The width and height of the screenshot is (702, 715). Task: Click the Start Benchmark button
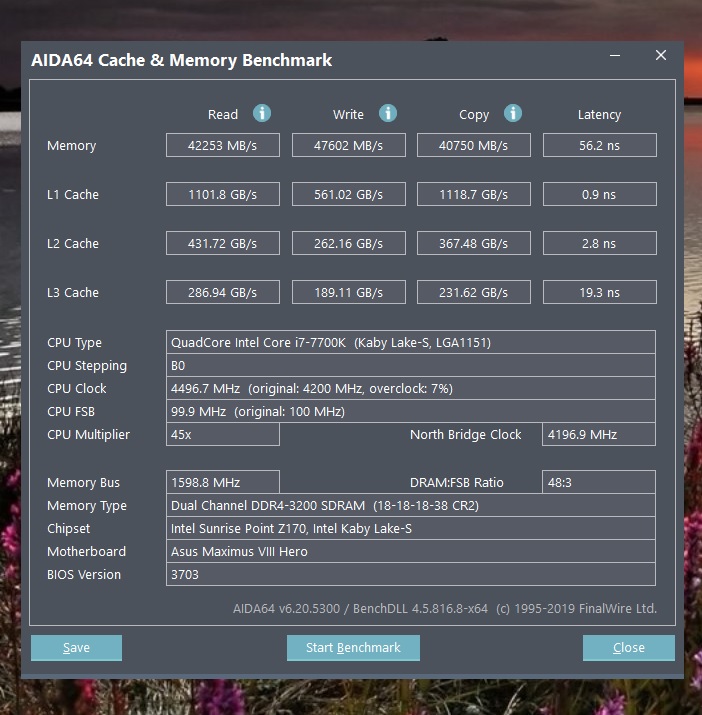tap(353, 648)
